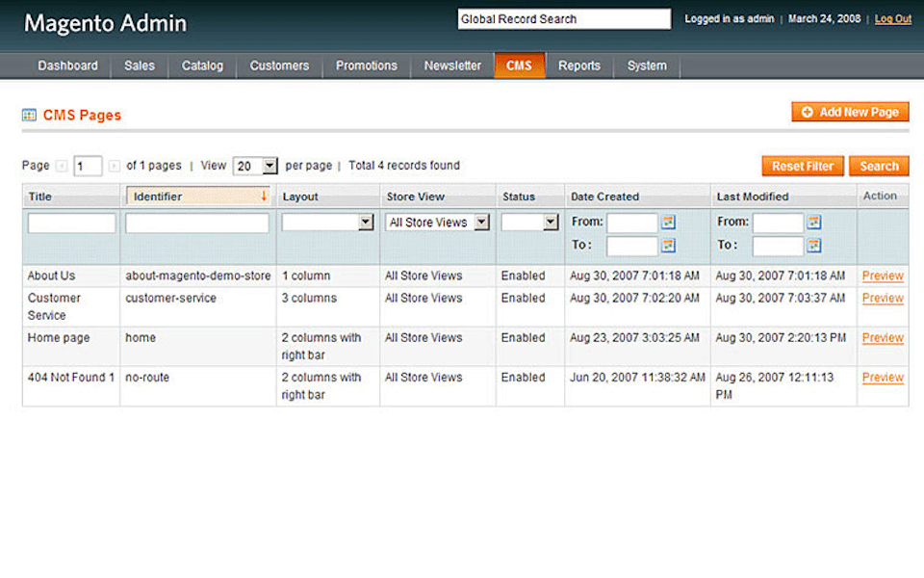This screenshot has height=578, width=924.
Task: Click the Reset Filter button
Action: pyautogui.click(x=803, y=167)
